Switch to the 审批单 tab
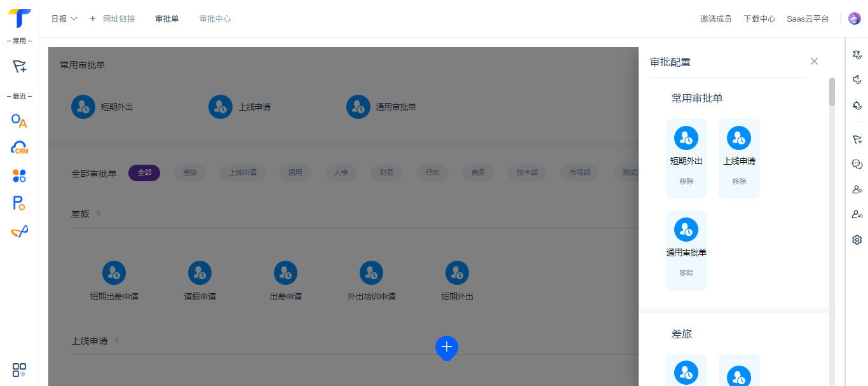868x386 pixels. click(x=167, y=19)
